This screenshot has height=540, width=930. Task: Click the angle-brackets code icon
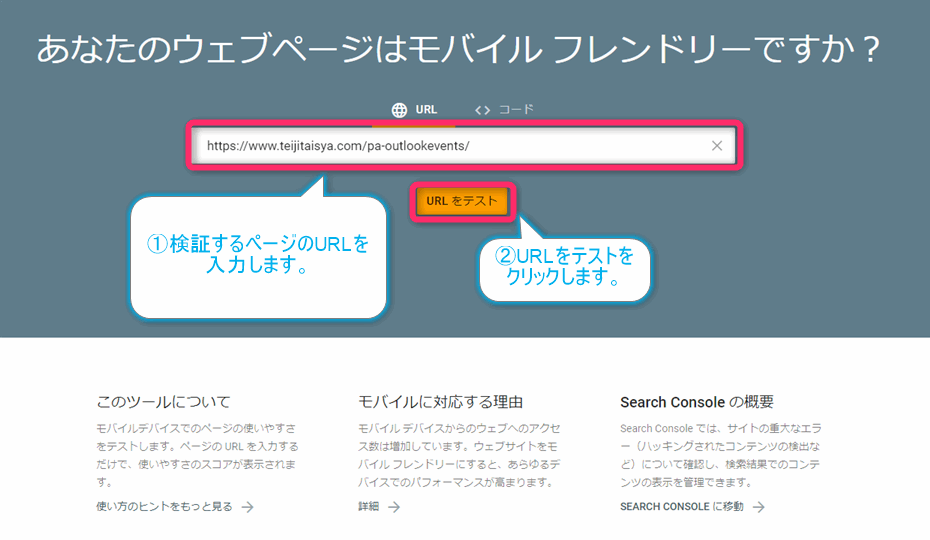click(x=482, y=110)
